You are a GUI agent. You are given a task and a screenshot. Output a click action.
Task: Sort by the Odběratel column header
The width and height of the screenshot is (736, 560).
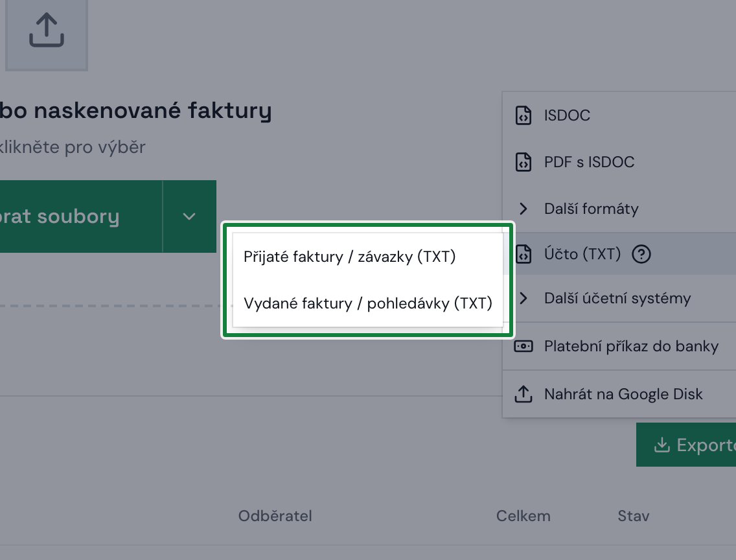coord(275,516)
